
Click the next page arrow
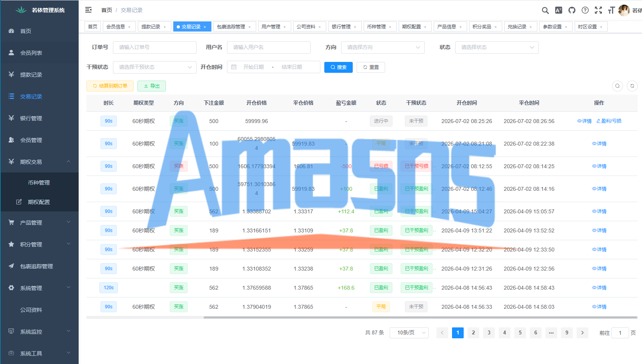[x=582, y=332]
